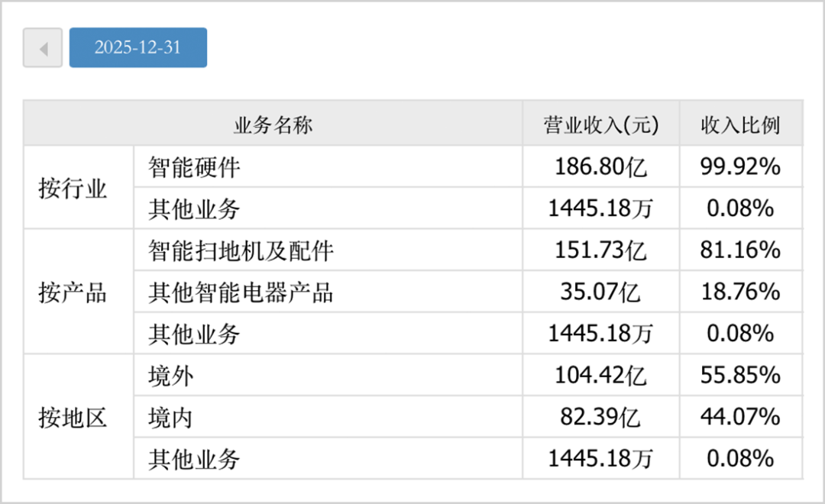
Task: Click the 其他智能电器产品 row name
Action: click(241, 292)
